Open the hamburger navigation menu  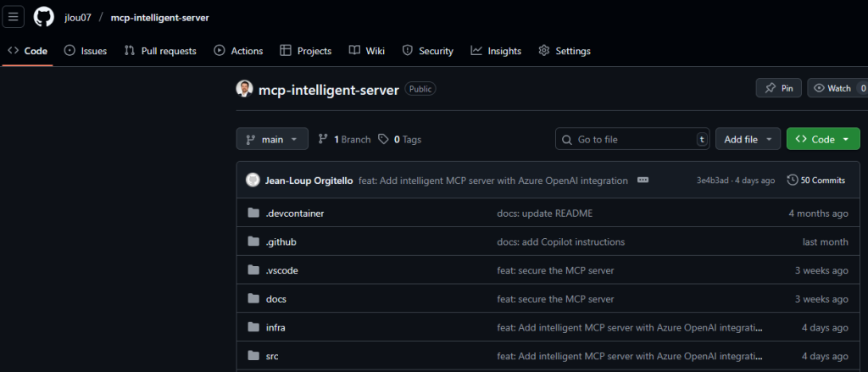pyautogui.click(x=14, y=17)
